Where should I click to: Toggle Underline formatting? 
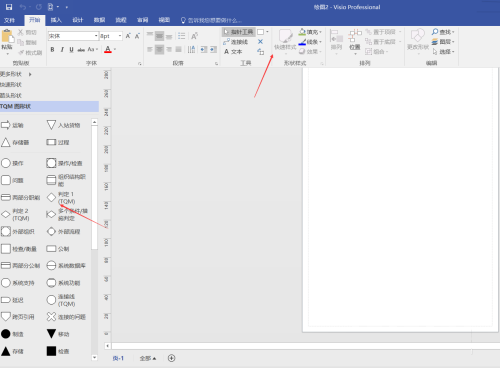pos(71,50)
